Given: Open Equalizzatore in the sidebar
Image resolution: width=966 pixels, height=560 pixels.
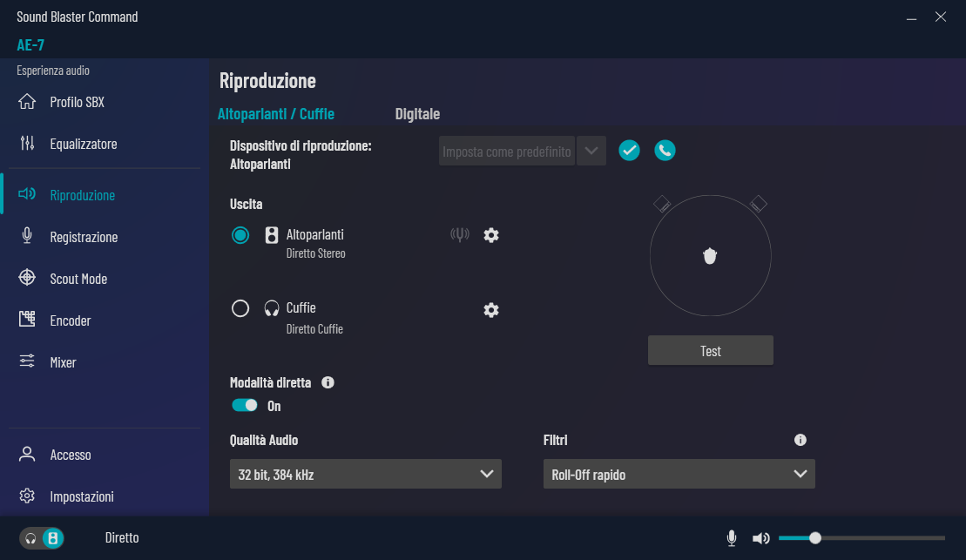Looking at the screenshot, I should click(83, 144).
